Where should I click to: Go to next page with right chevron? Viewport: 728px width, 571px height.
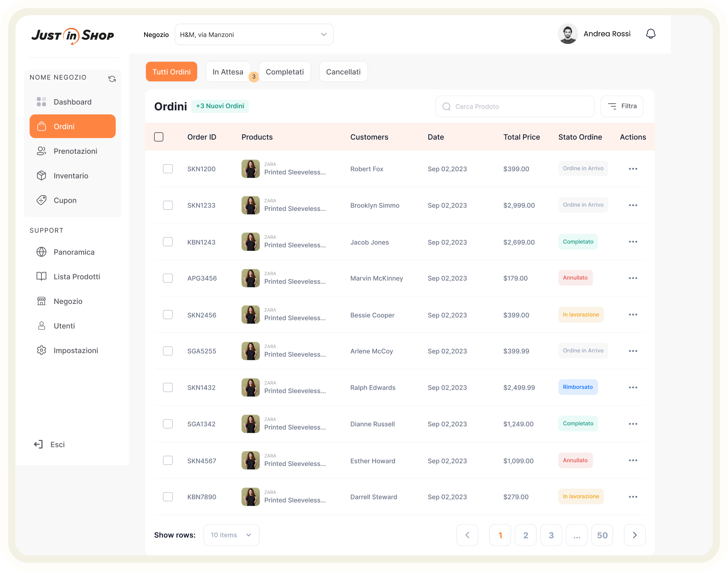[634, 535]
